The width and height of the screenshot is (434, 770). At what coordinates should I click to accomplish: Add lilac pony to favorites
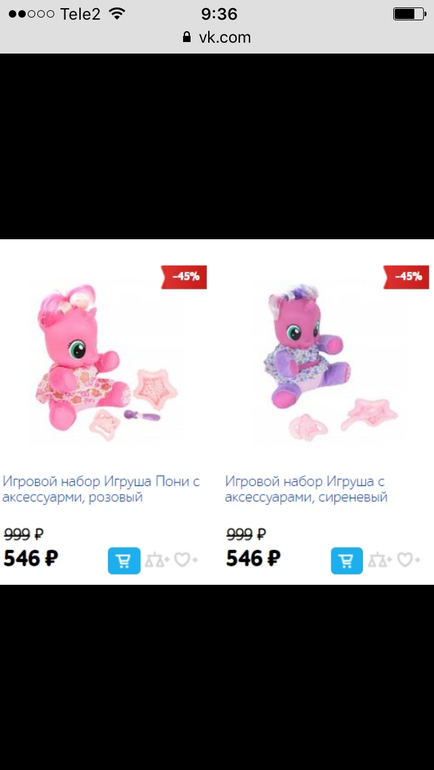tap(408, 560)
